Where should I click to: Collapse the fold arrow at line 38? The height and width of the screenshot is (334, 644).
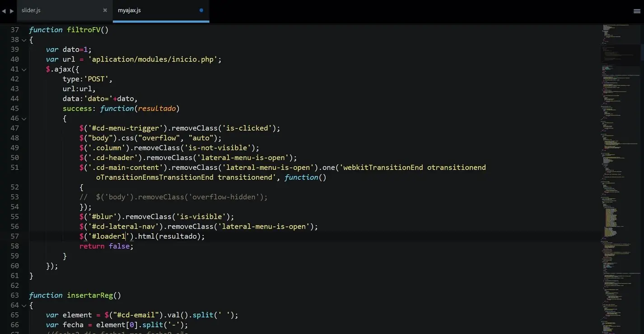[24, 40]
